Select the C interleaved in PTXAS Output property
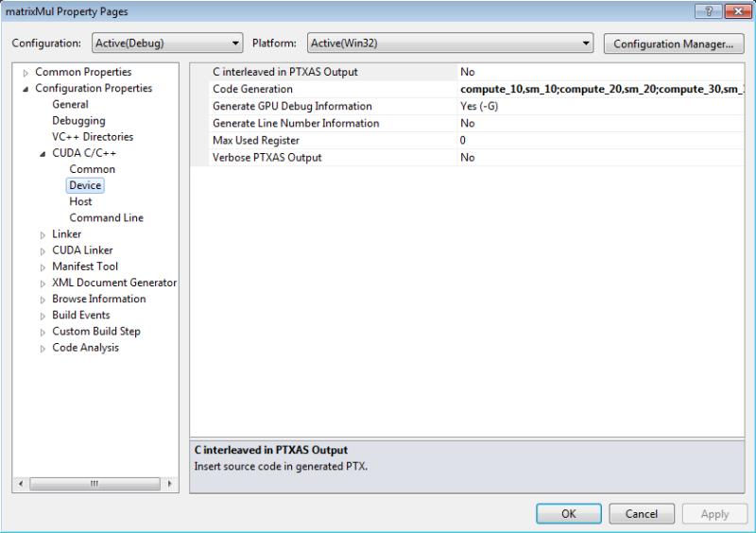This screenshot has height=533, width=756. (285, 72)
